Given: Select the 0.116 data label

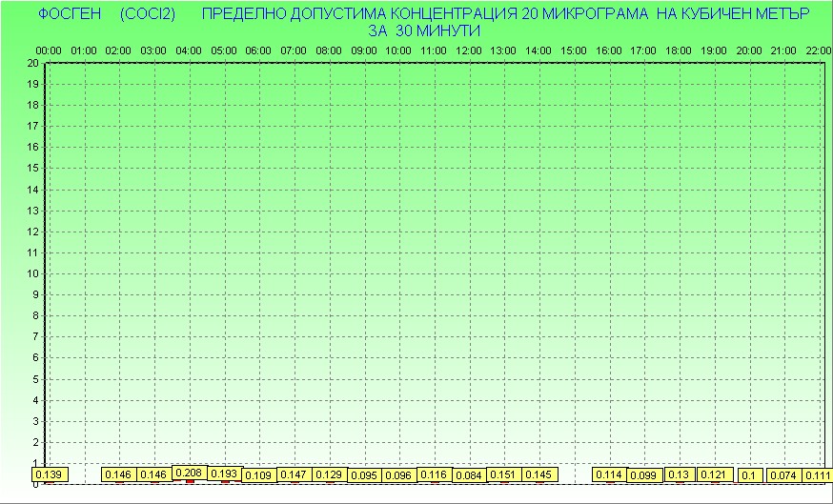Looking at the screenshot, I should 434,474.
